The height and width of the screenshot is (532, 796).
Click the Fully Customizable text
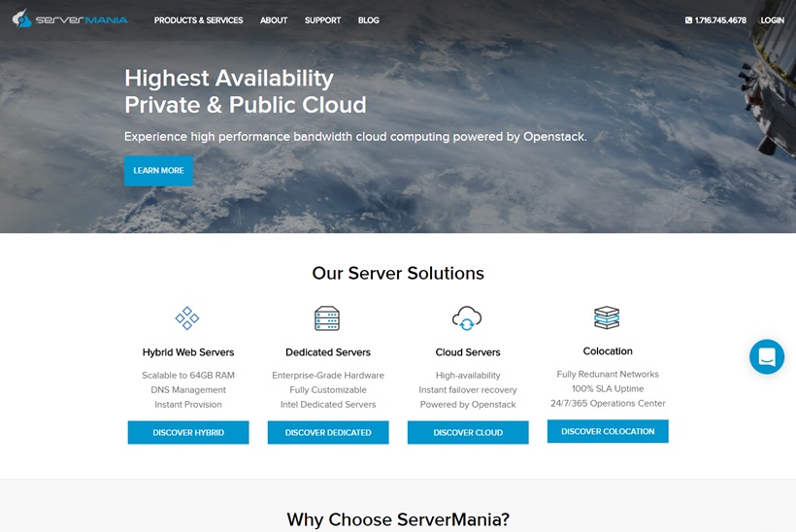(x=328, y=390)
